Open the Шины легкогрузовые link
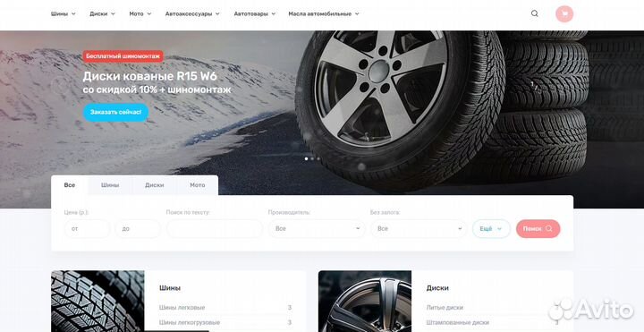The height and width of the screenshot is (332, 644). click(190, 322)
